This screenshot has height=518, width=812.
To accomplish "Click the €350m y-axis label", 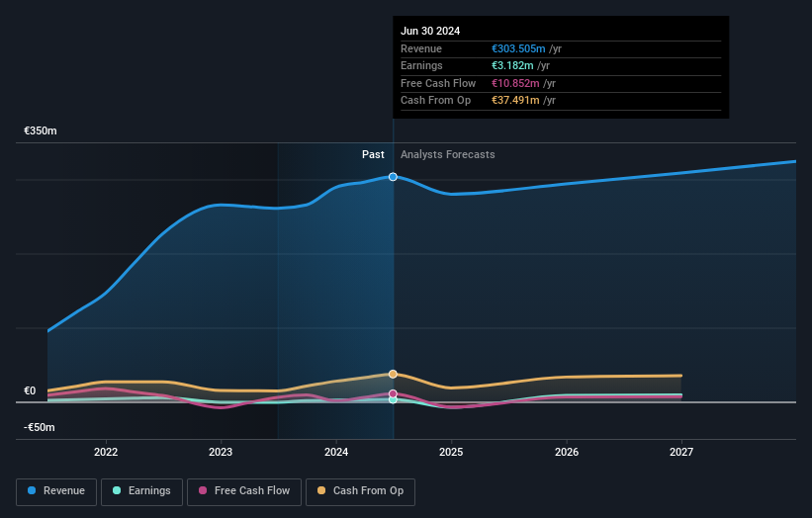I will pos(41,130).
